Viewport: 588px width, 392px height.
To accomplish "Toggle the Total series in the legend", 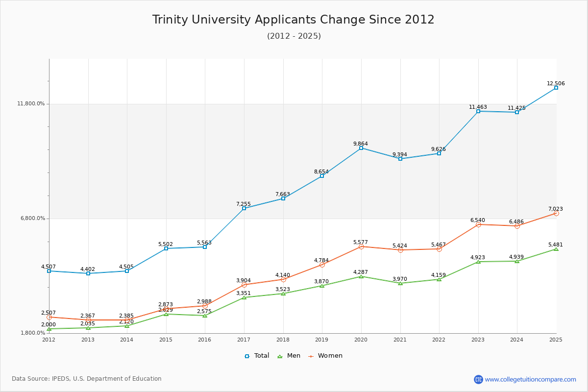I will tap(257, 356).
